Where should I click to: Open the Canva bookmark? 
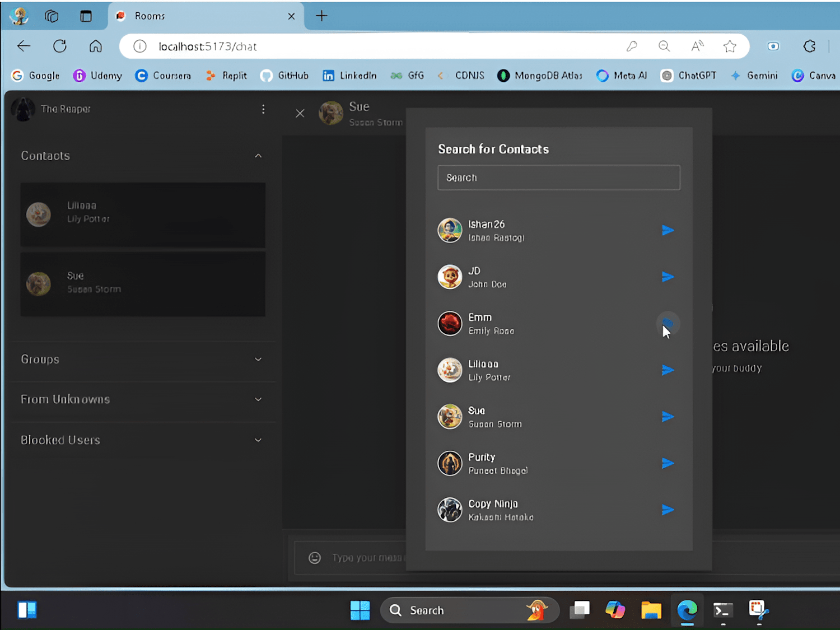point(814,76)
